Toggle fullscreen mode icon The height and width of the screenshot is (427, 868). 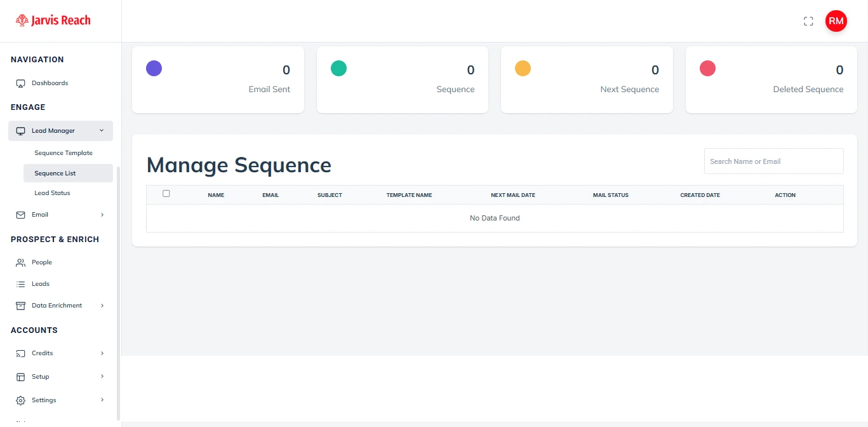coord(808,21)
